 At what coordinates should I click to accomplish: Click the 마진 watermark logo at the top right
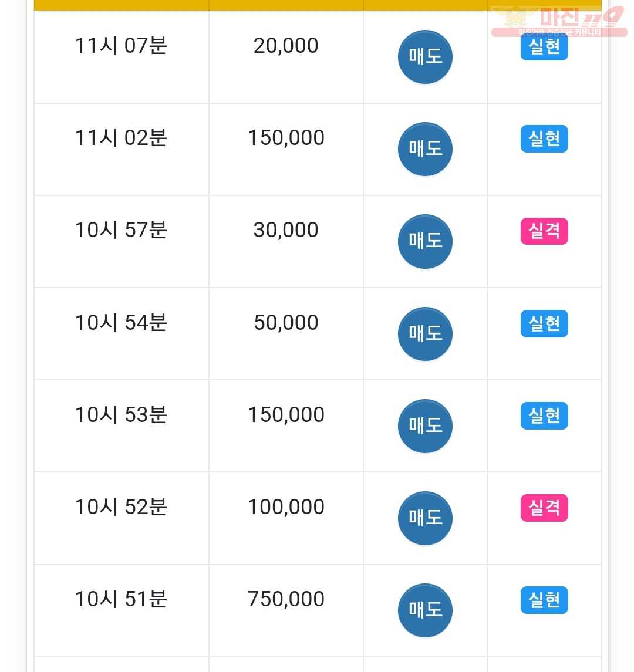559,21
